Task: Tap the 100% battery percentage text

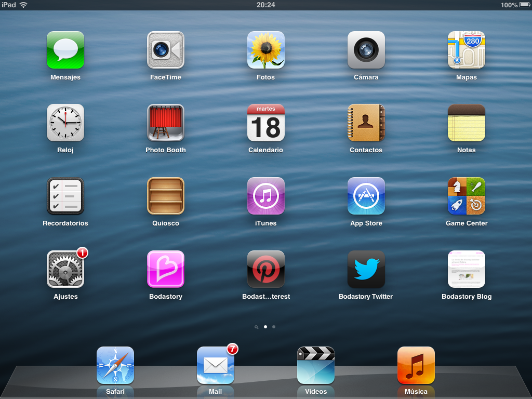Action: [x=509, y=5]
